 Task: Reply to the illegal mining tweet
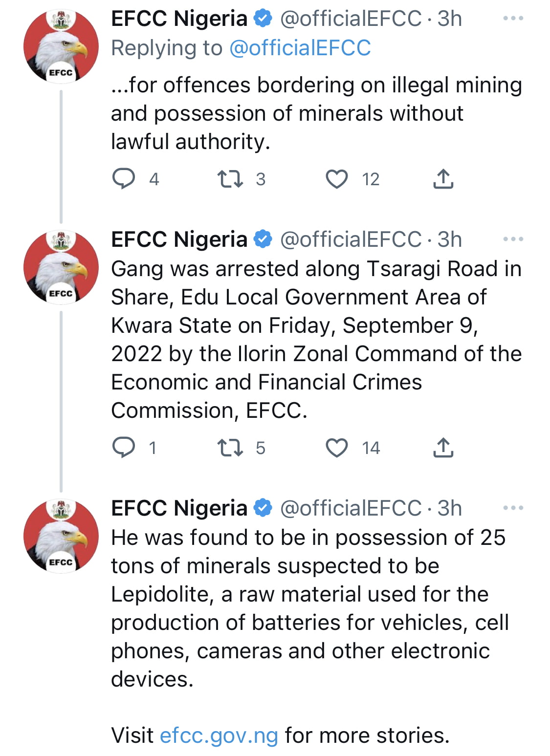(x=124, y=179)
